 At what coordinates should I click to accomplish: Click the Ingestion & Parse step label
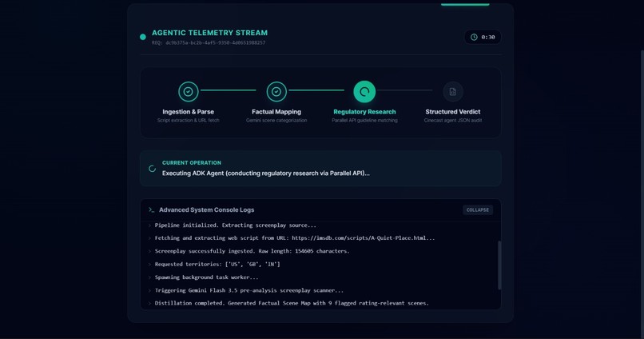(188, 112)
